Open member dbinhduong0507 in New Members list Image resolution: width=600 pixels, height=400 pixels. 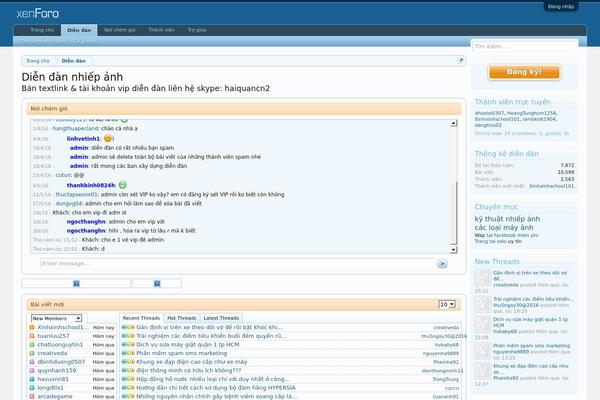tap(61, 362)
